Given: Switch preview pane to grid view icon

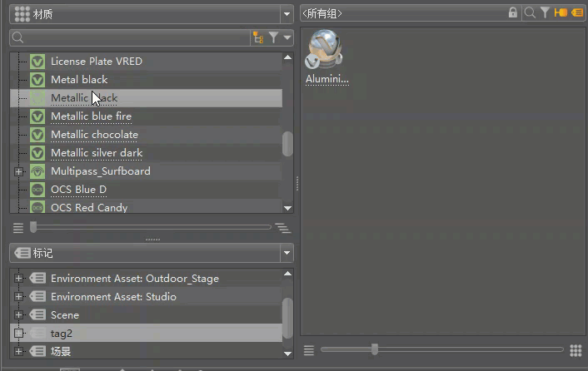Looking at the screenshot, I should pos(576,350).
